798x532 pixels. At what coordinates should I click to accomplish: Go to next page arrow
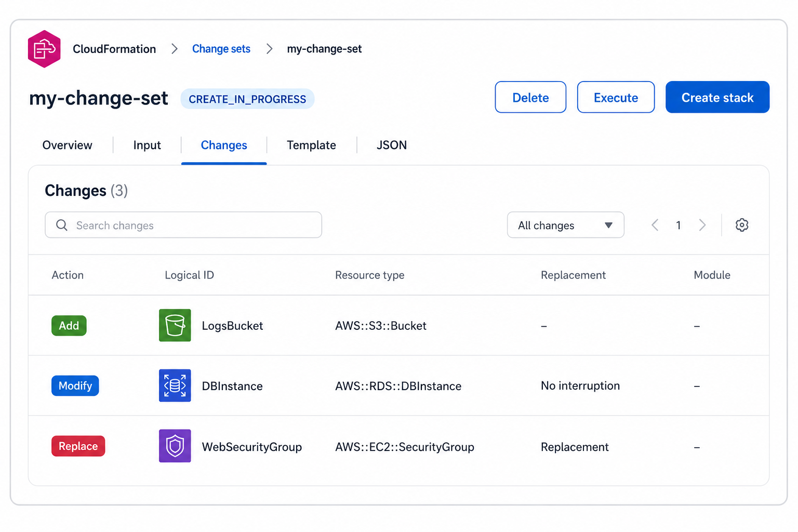coord(702,225)
